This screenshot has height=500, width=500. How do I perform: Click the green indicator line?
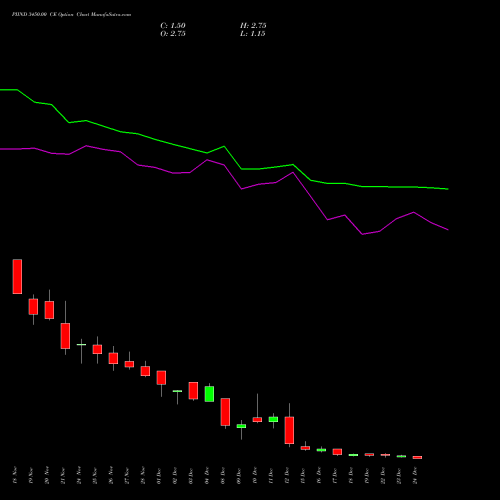tap(224, 146)
